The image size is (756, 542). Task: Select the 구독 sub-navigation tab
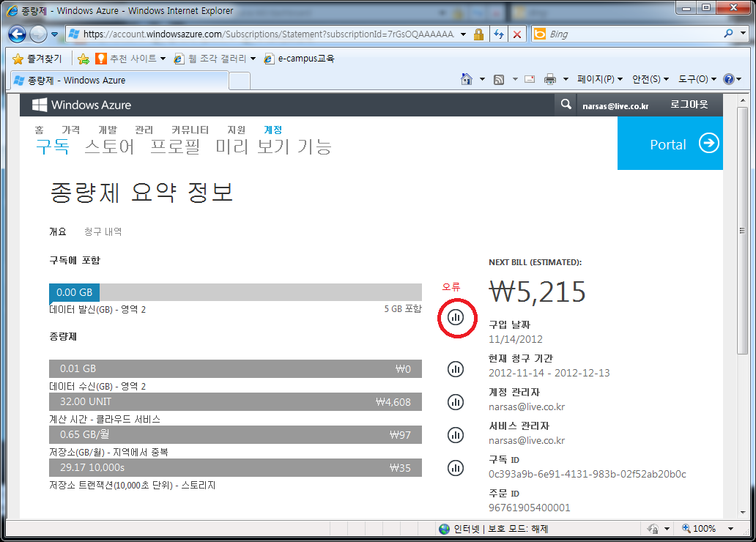coord(53,146)
